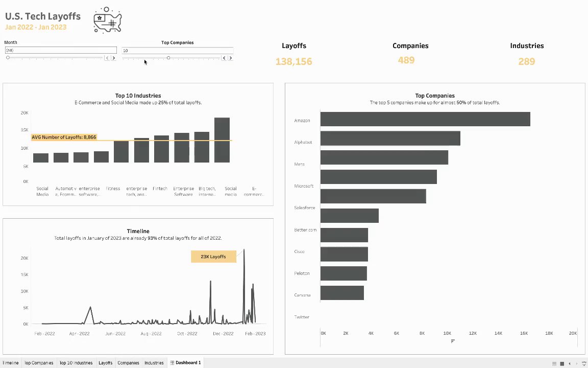The height and width of the screenshot is (368, 588).
Task: Click the Peloton company label
Action: click(302, 273)
